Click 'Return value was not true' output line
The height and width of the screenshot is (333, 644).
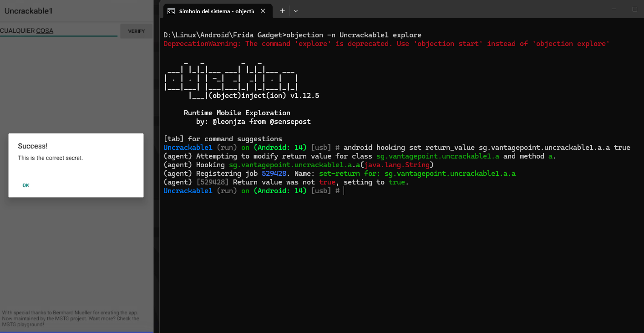(x=286, y=182)
